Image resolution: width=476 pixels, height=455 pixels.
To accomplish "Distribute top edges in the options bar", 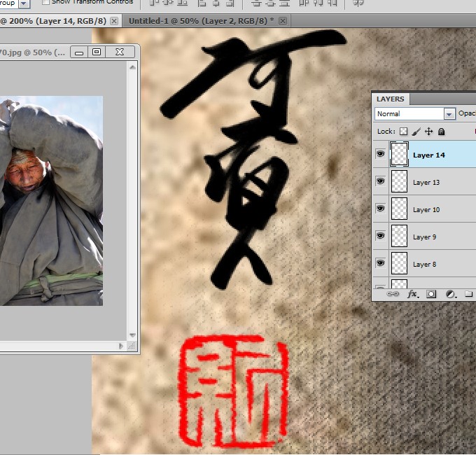I will click(x=256, y=3).
